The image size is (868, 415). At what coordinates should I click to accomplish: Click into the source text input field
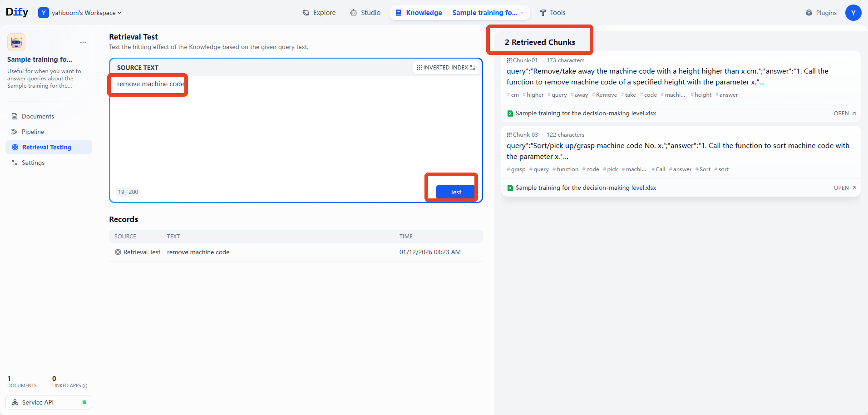(295, 129)
